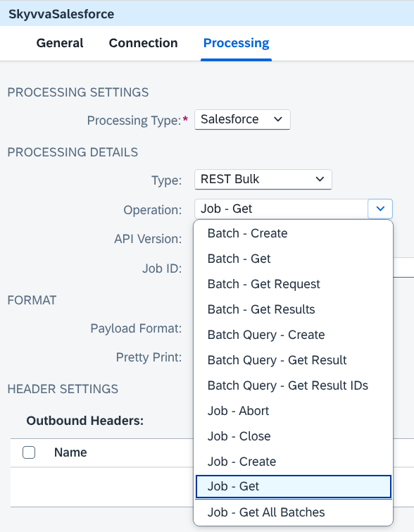The width and height of the screenshot is (414, 532).
Task: Pick the Job - Close option
Action: point(294,436)
